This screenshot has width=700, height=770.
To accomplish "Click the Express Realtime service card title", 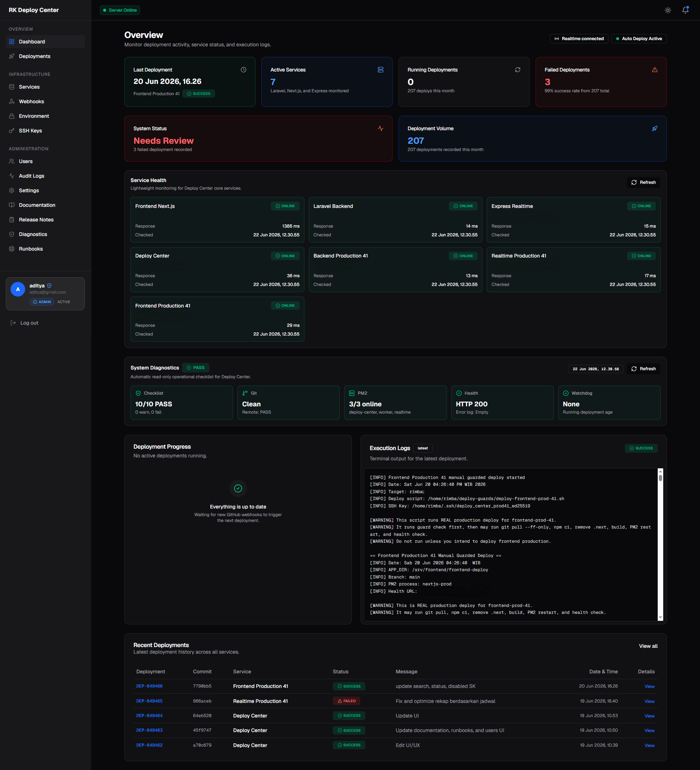I will coord(512,206).
